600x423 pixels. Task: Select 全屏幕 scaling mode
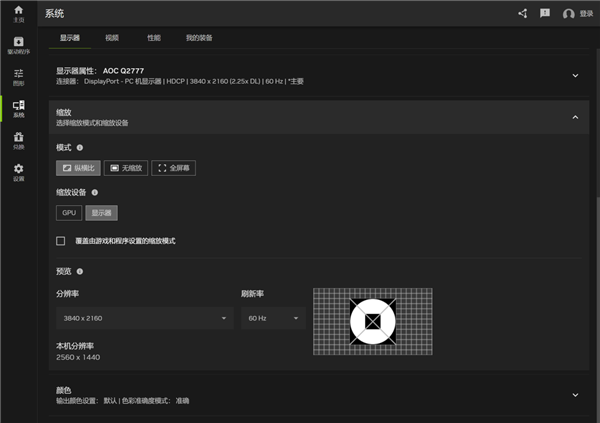pyautogui.click(x=173, y=168)
